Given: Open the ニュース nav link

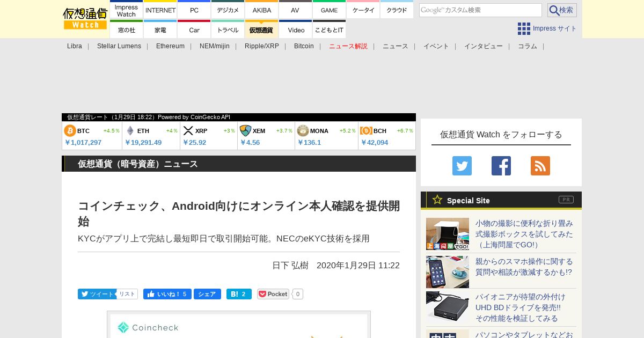Looking at the screenshot, I should click(x=396, y=46).
